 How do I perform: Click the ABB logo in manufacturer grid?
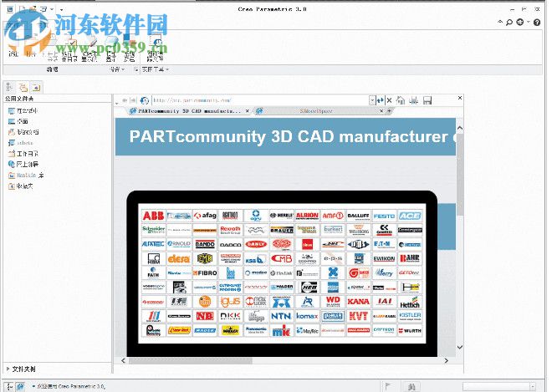pyautogui.click(x=153, y=216)
